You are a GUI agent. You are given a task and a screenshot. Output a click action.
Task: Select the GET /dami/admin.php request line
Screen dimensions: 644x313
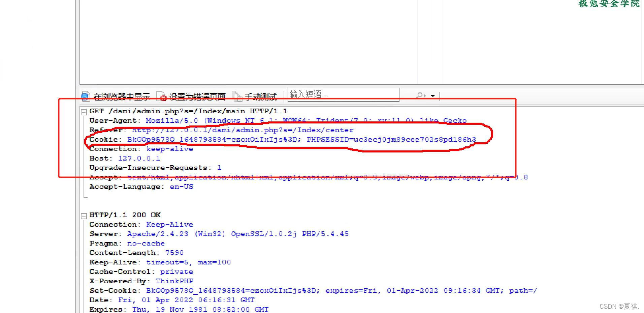coord(188,111)
